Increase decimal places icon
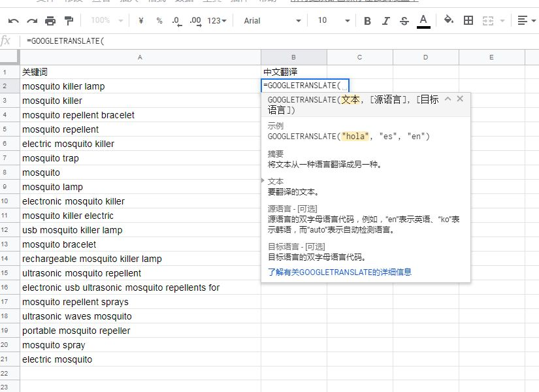Viewport: 539px width, 392px height. tap(195, 22)
